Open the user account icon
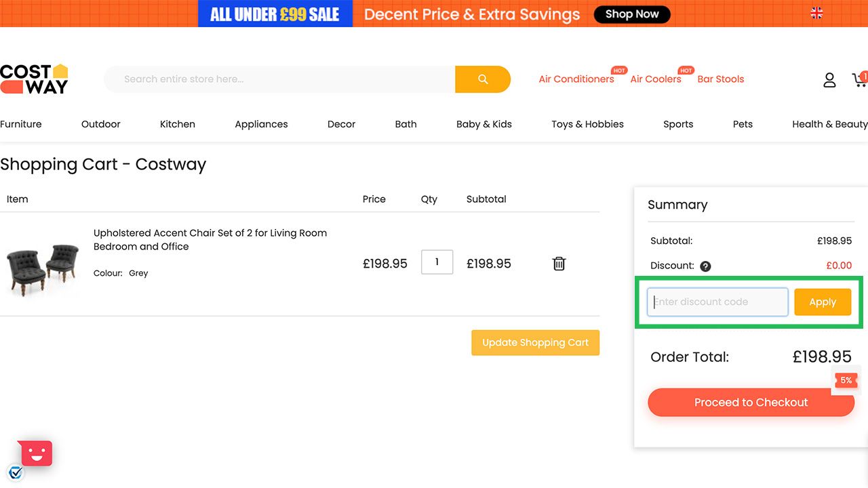This screenshot has width=868, height=488. tap(829, 80)
